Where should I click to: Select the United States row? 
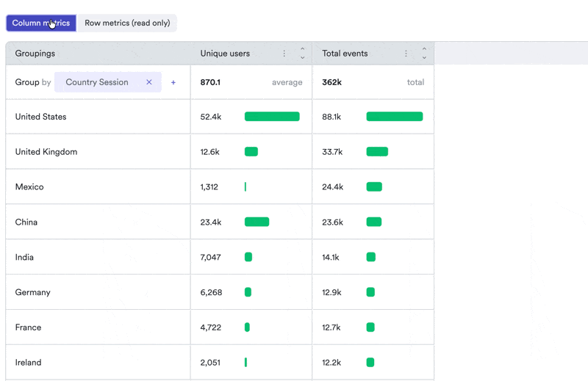(x=220, y=117)
